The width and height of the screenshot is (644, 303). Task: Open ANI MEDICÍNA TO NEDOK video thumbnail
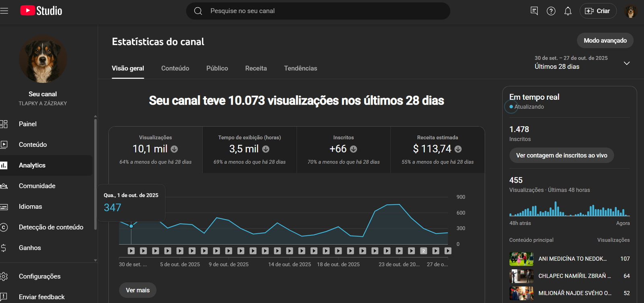[521, 259]
